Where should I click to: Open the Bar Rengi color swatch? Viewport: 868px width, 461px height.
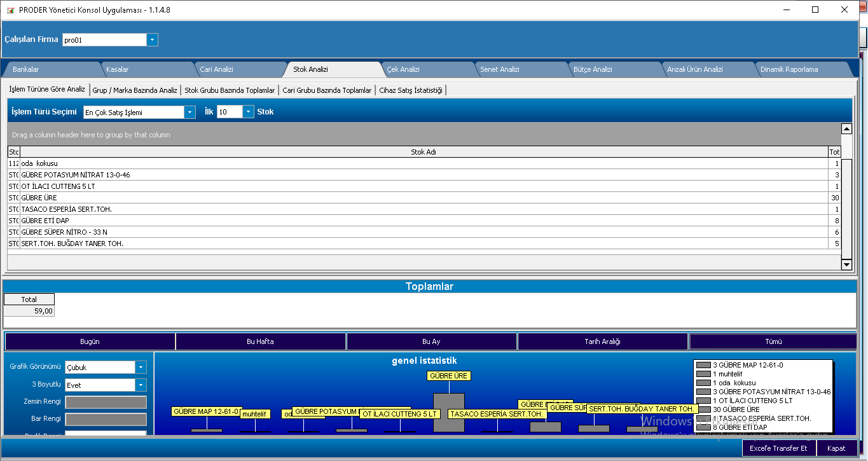point(106,420)
